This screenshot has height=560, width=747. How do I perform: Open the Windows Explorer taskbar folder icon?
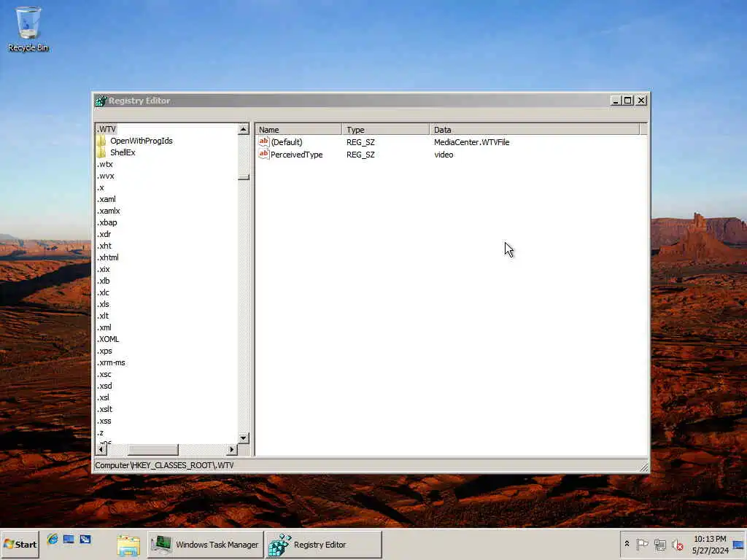click(128, 545)
